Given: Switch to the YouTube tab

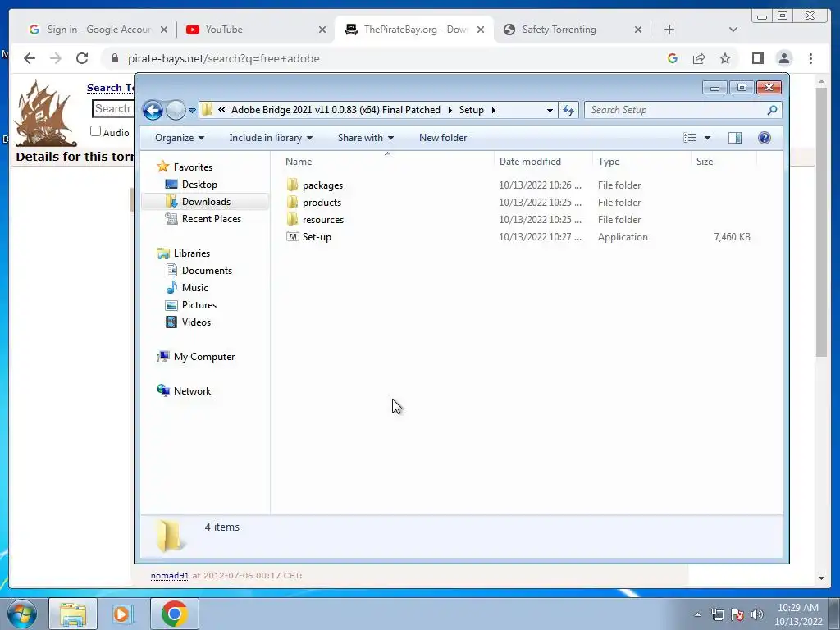Looking at the screenshot, I should coord(223,30).
